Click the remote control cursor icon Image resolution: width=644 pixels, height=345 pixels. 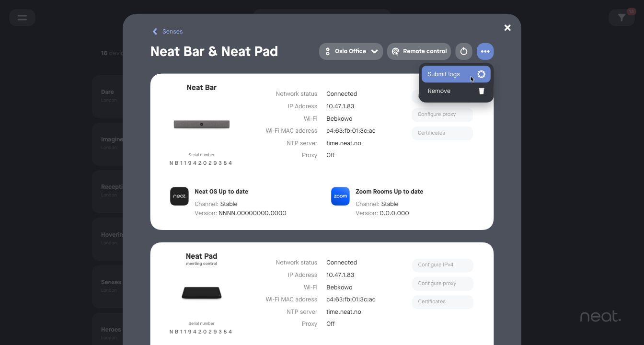tap(395, 51)
